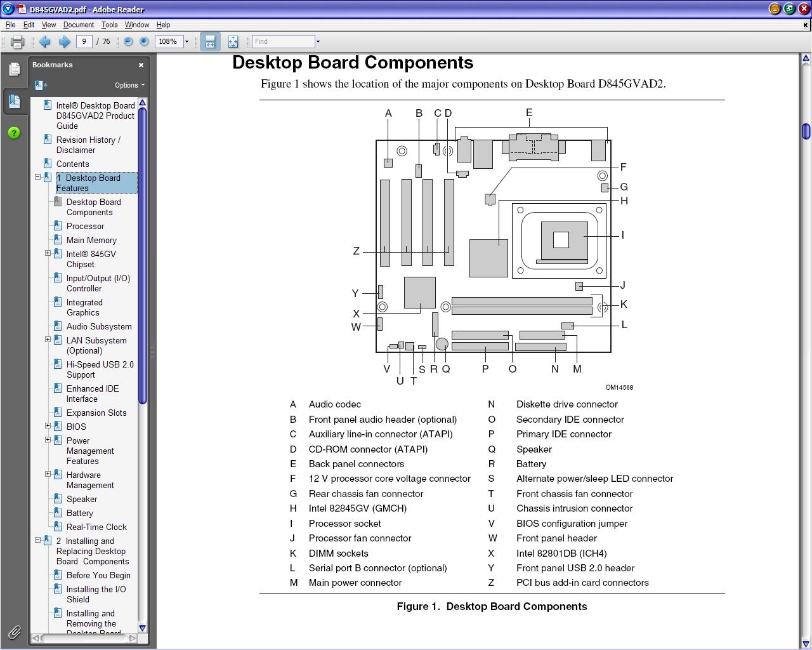Open Audio Subsystem bookmark

click(99, 326)
